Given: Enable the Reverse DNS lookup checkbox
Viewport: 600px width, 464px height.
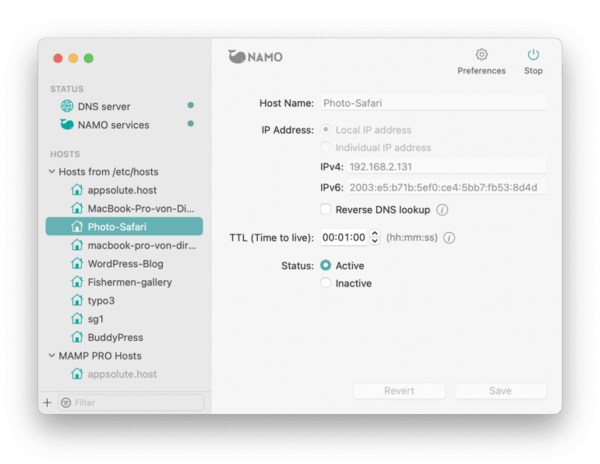Looking at the screenshot, I should 326,209.
